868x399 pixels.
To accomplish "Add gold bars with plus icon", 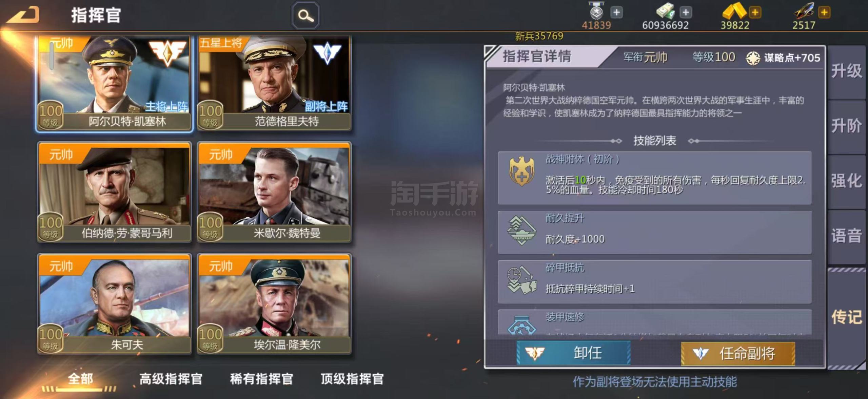I will point(755,13).
